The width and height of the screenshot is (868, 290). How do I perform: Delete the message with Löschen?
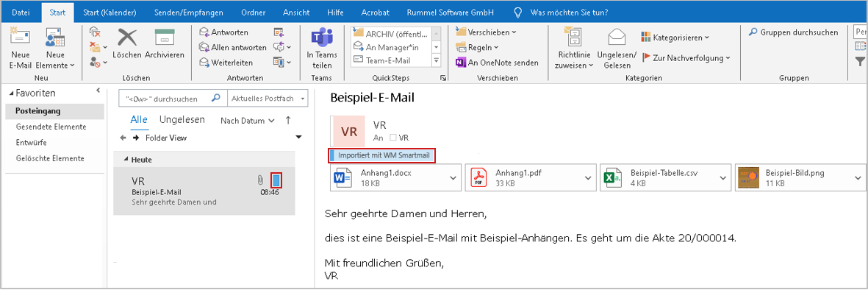[126, 43]
